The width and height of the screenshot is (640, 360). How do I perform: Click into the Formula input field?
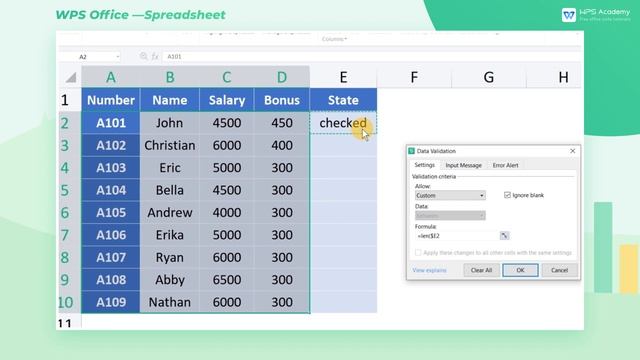(x=456, y=236)
